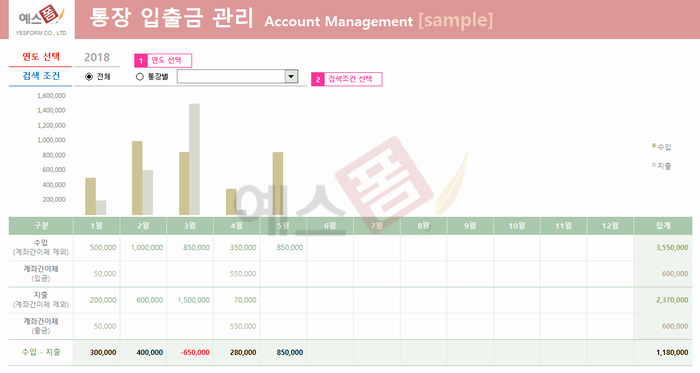Click the 3월 column header
Image resolution: width=700 pixels, height=373 pixels.
190,226
